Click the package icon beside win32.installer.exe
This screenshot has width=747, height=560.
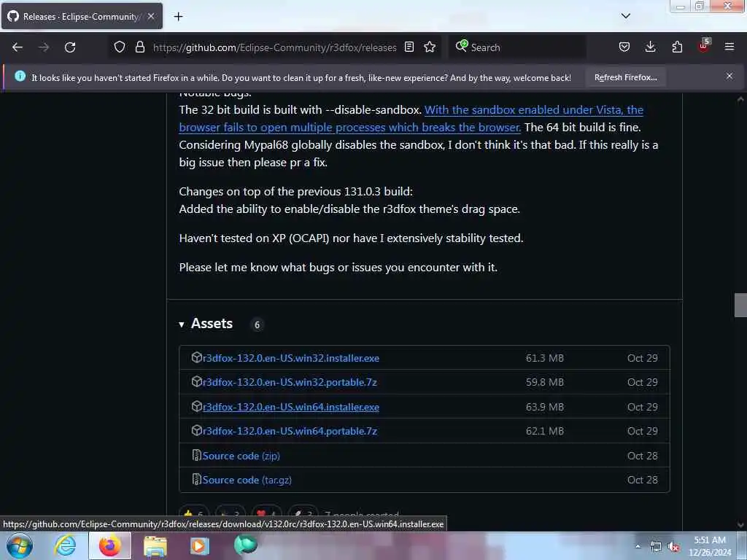[x=197, y=357]
